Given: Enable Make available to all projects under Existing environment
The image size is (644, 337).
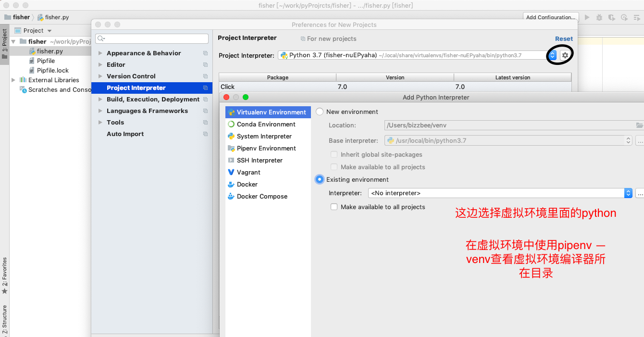Looking at the screenshot, I should click(334, 207).
